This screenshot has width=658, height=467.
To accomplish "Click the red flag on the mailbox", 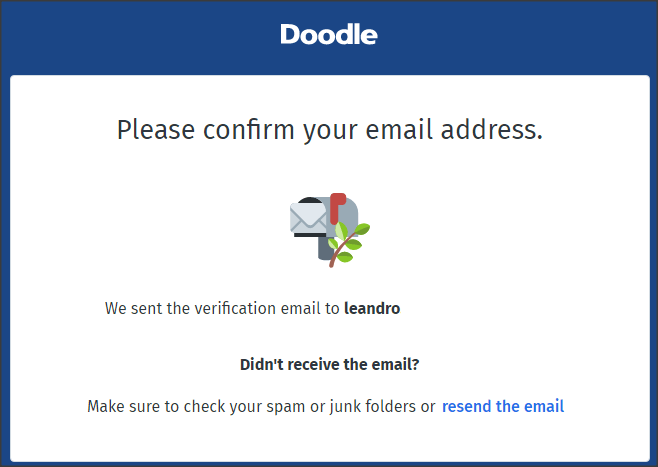I will tap(337, 208).
